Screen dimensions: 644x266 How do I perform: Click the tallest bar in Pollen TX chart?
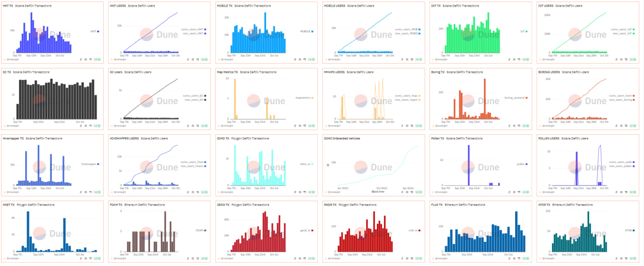[468, 165]
